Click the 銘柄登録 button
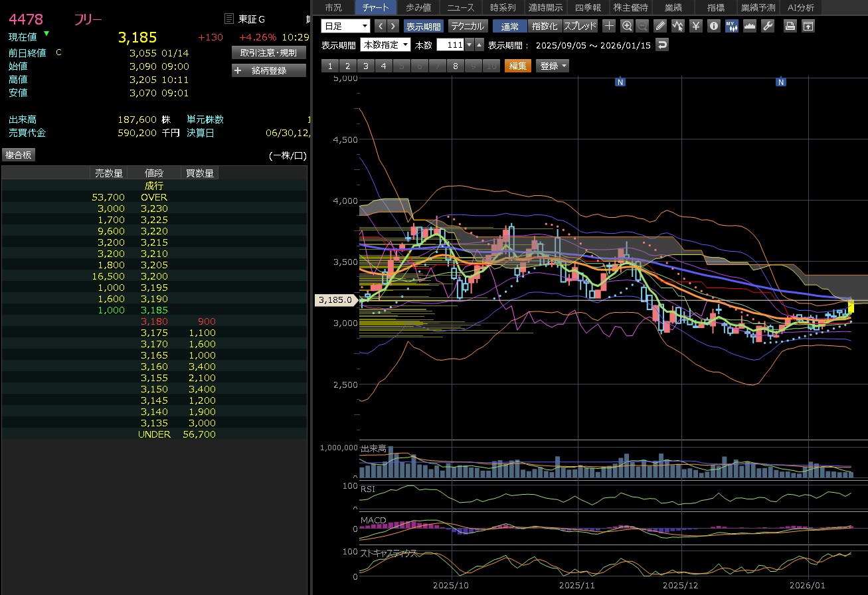Image resolution: width=868 pixels, height=595 pixels. pos(269,70)
